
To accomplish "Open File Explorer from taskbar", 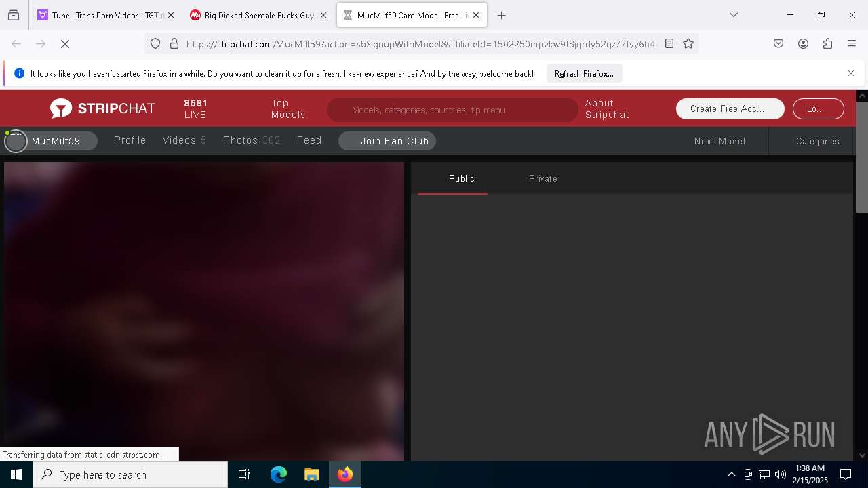I will coord(311,474).
